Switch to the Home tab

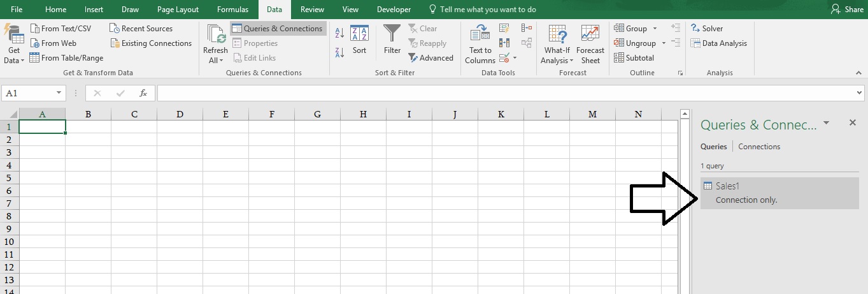click(56, 10)
